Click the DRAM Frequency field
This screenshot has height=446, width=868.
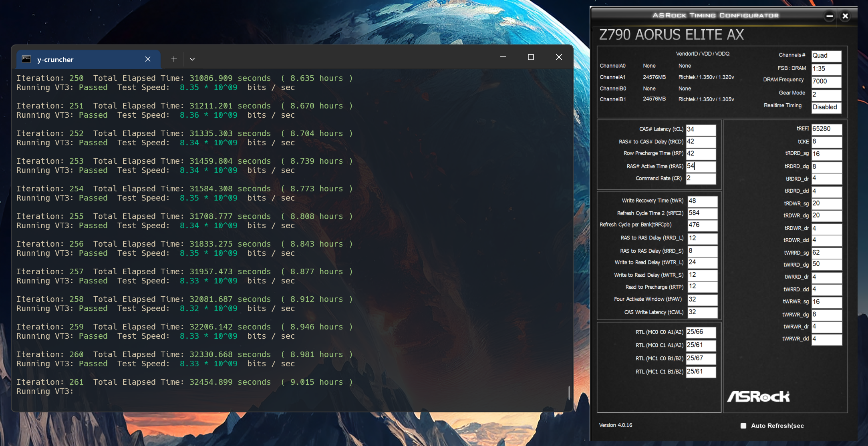[x=826, y=81]
